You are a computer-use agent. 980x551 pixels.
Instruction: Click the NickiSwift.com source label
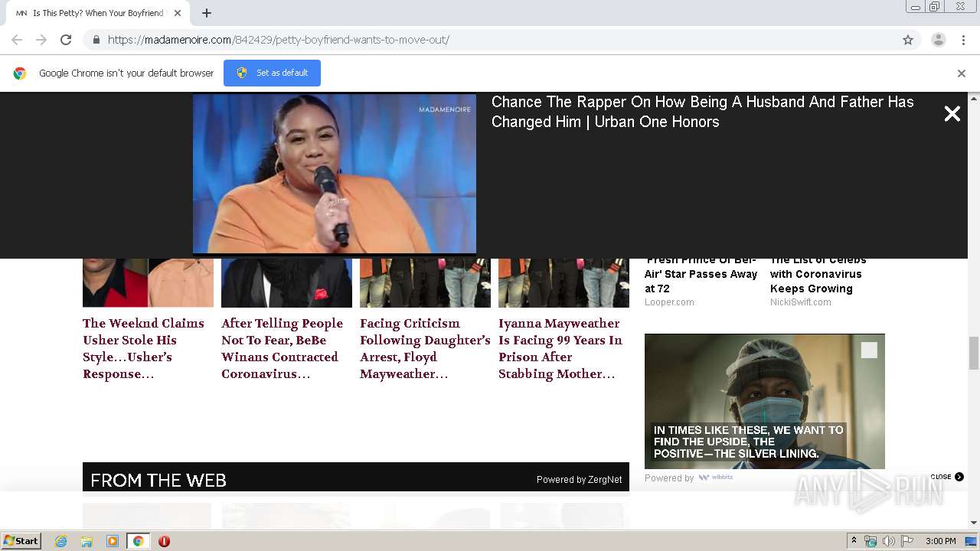pyautogui.click(x=800, y=302)
